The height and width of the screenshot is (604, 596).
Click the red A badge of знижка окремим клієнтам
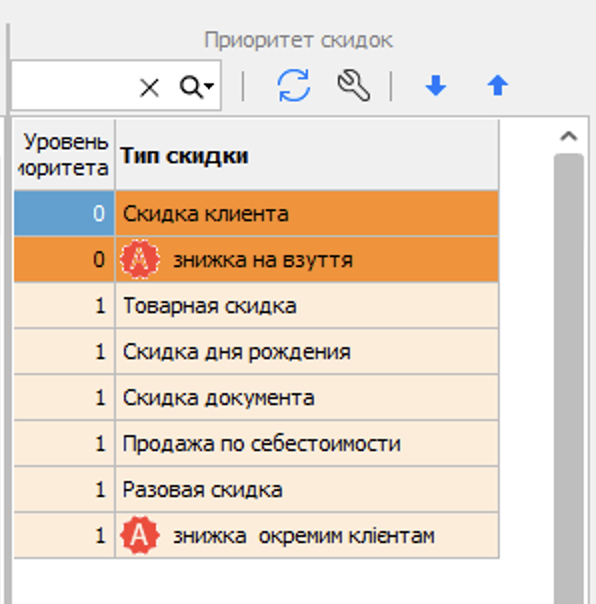pos(140,535)
